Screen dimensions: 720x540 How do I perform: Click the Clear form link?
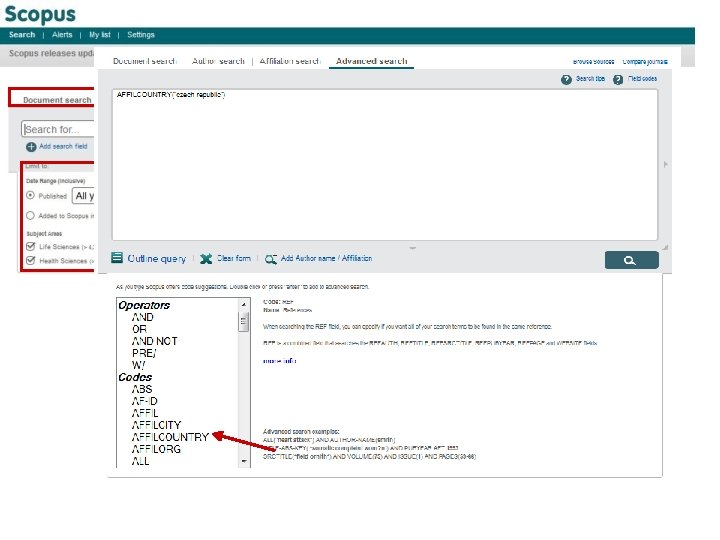[234, 258]
